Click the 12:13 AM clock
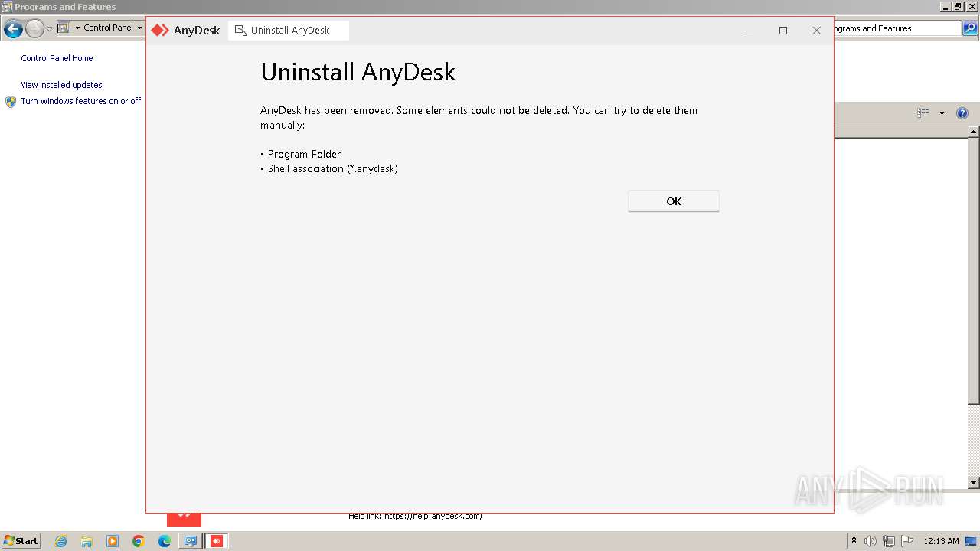Viewport: 980px width, 551px height. (x=941, y=541)
